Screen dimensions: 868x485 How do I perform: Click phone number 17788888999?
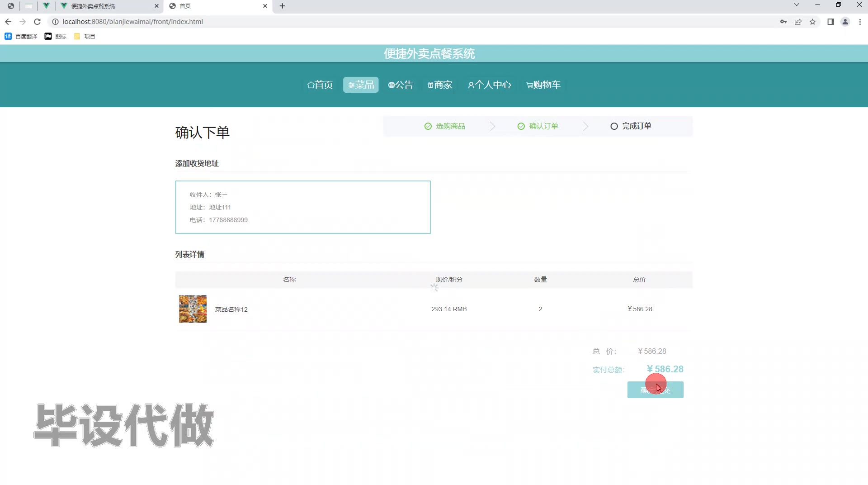tap(228, 220)
